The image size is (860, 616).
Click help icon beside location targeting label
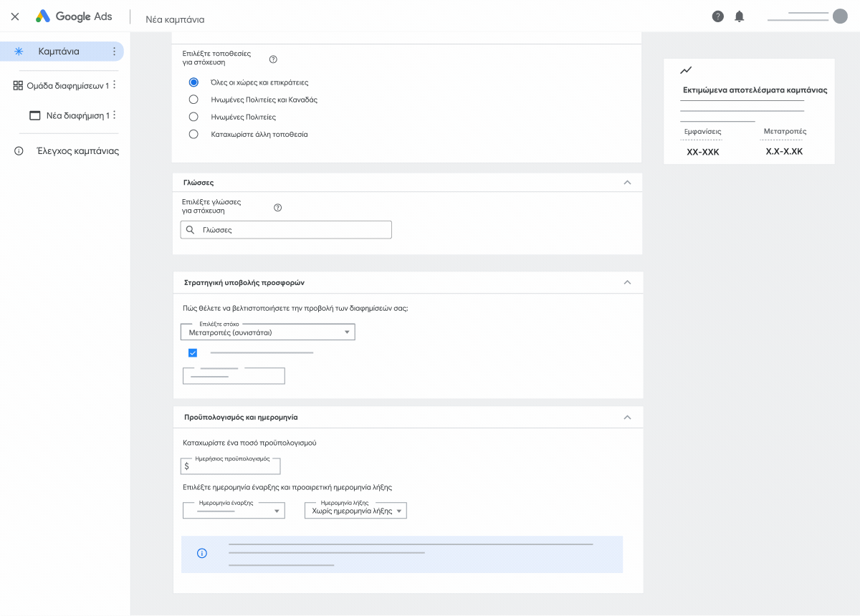coord(273,59)
